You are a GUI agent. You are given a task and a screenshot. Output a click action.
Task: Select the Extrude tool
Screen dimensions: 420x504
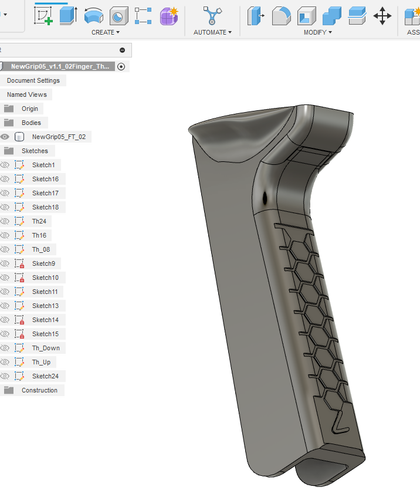(69, 16)
